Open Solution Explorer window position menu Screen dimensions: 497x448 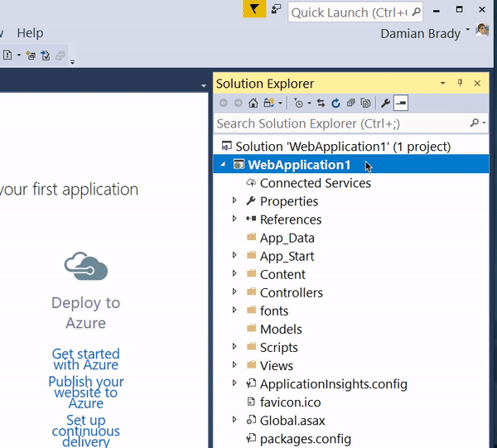tap(443, 84)
